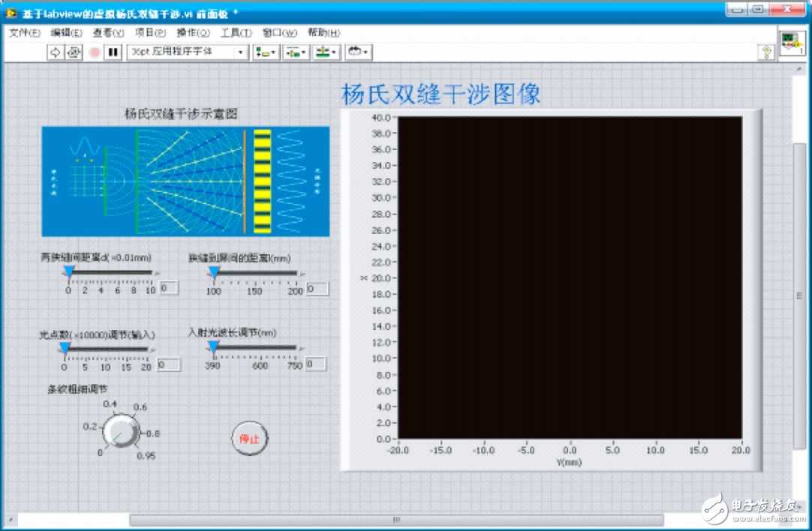812x531 pixels.
Task: Open the 文件(F) menu
Action: [x=25, y=32]
